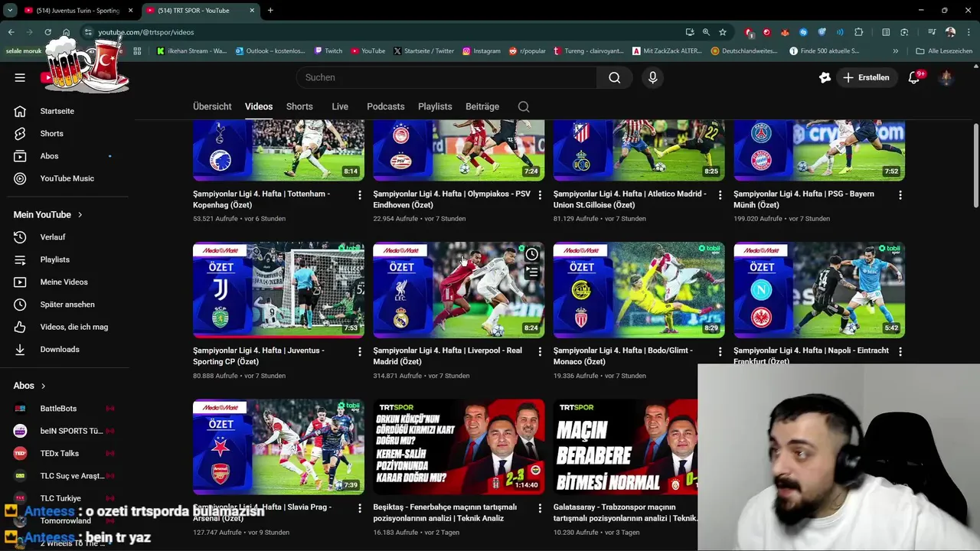
Task: Open options for Olympiakos - PSV video
Action: 540,195
